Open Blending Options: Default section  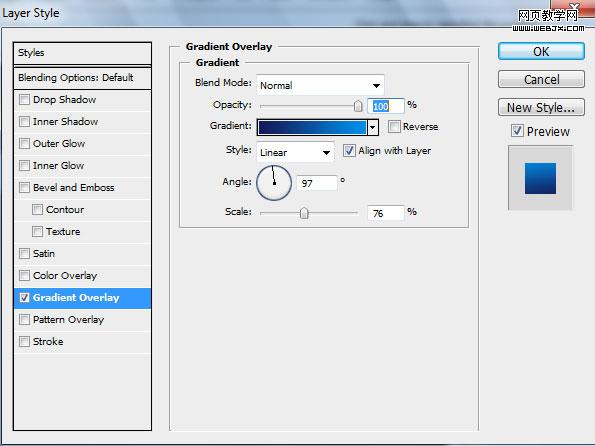pyautogui.click(x=82, y=78)
